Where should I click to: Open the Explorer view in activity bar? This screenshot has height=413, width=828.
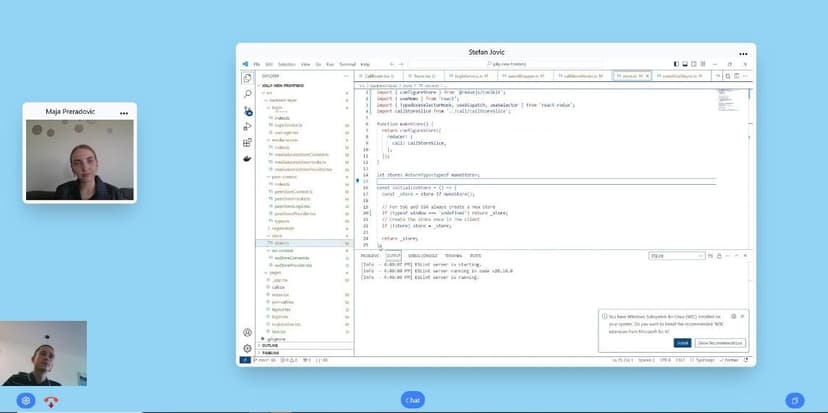(x=247, y=78)
